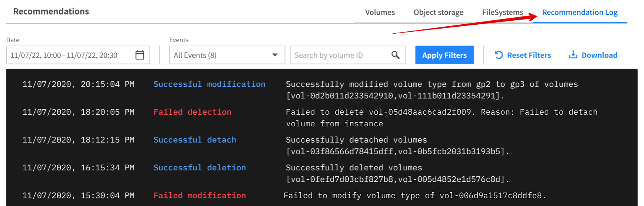This screenshot has height=206, width=644.
Task: Open the Object storage tab
Action: click(438, 13)
